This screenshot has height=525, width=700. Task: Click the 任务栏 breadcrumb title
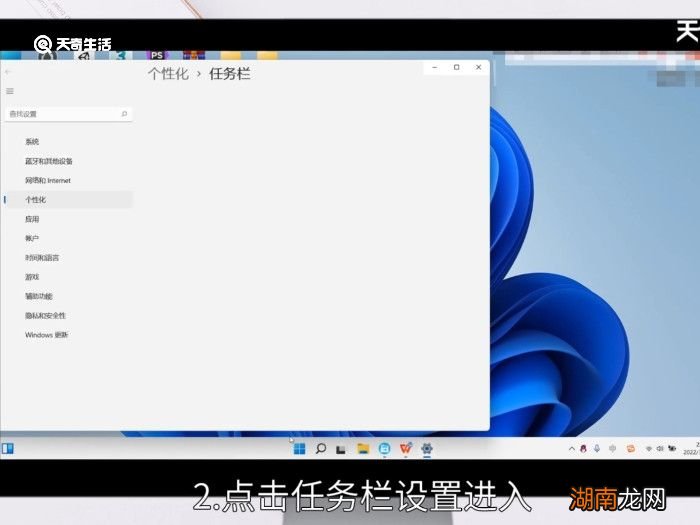pos(229,74)
